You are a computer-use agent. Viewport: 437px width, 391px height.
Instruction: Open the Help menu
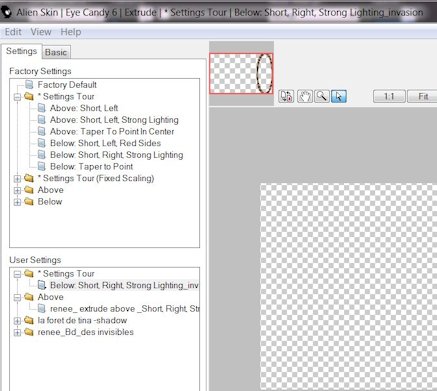(x=71, y=32)
